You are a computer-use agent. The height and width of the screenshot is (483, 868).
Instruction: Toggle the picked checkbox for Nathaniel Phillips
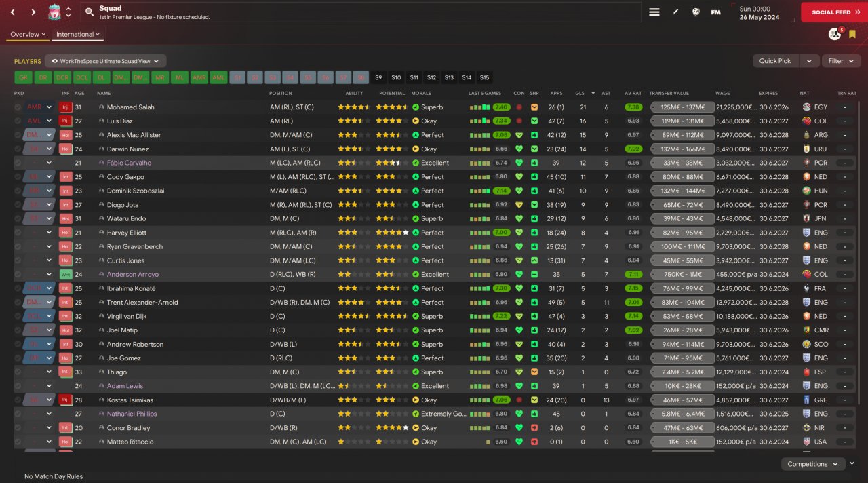(18, 414)
